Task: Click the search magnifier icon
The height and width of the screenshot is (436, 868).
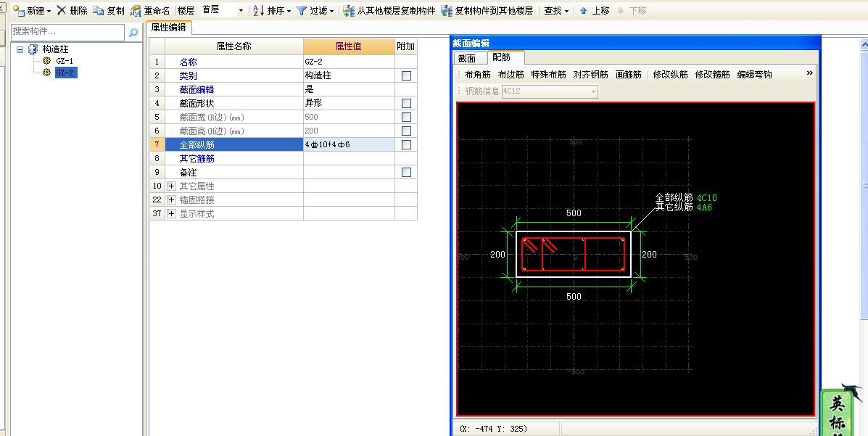Action: click(133, 32)
